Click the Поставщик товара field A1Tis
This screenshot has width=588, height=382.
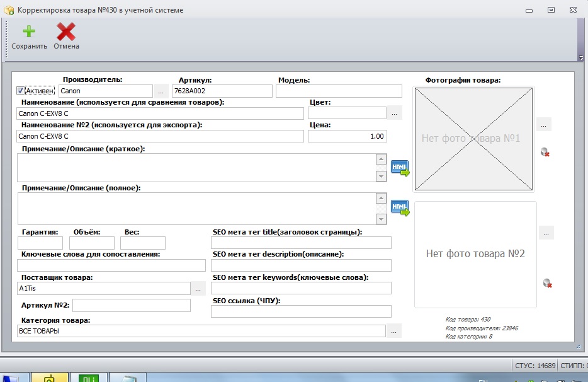point(104,289)
